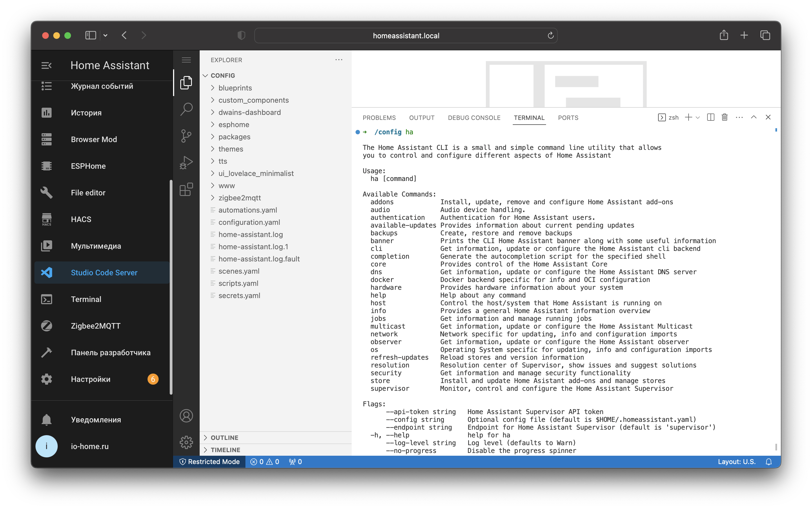Open the terminal profile dropdown beside the plus
The image size is (812, 509).
coord(698,117)
